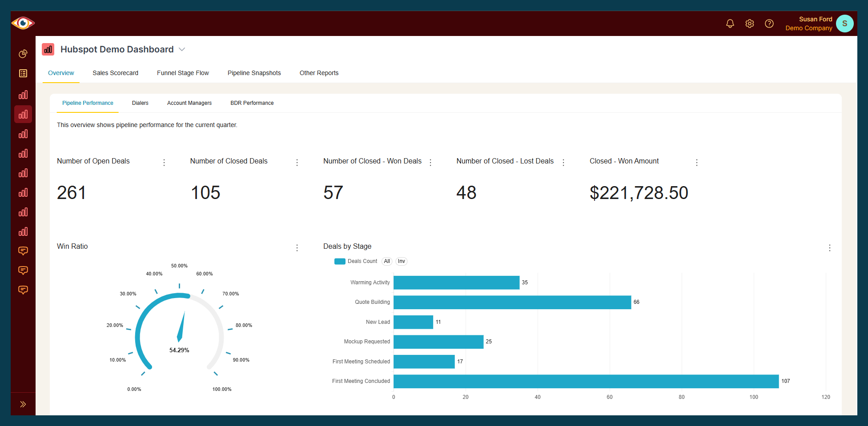The height and width of the screenshot is (426, 868).
Task: Open the notifications bell
Action: click(x=730, y=24)
